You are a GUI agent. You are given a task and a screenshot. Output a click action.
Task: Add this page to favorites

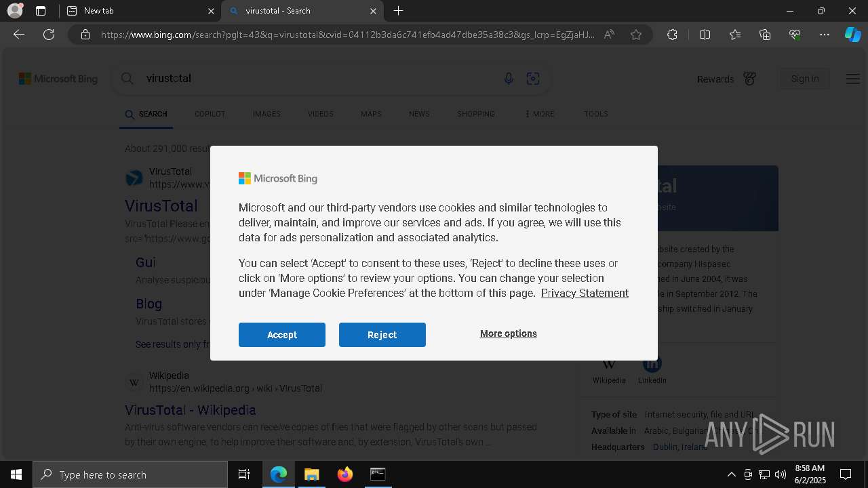[x=636, y=35]
